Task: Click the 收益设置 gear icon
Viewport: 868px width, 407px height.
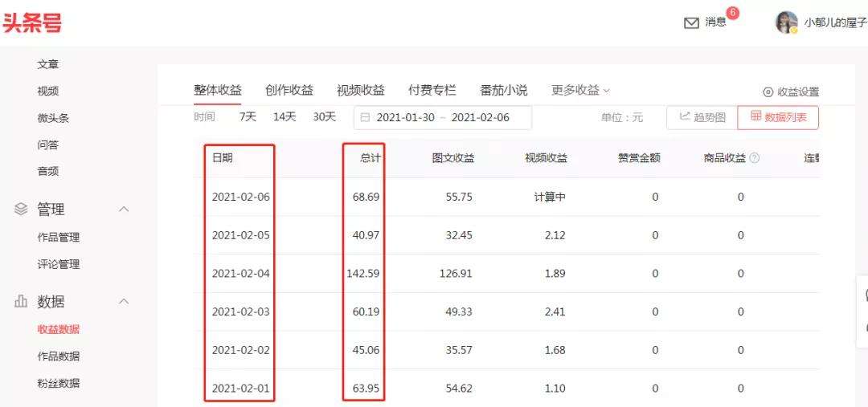Action: click(768, 92)
